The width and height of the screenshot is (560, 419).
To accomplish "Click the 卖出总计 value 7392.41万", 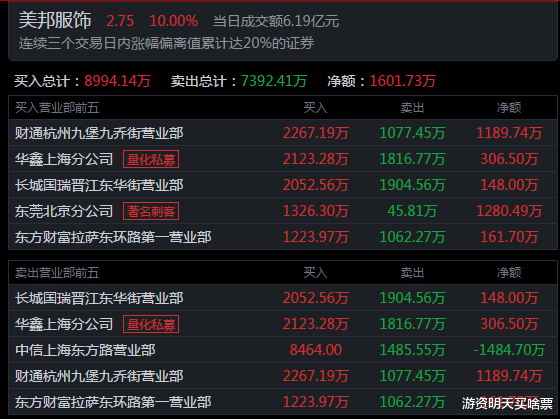I will pyautogui.click(x=274, y=81).
